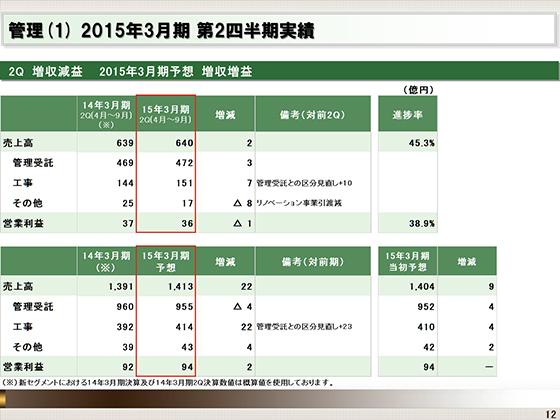
Task: Click the 備考(対前2Q) header cell
Action: tap(312, 114)
